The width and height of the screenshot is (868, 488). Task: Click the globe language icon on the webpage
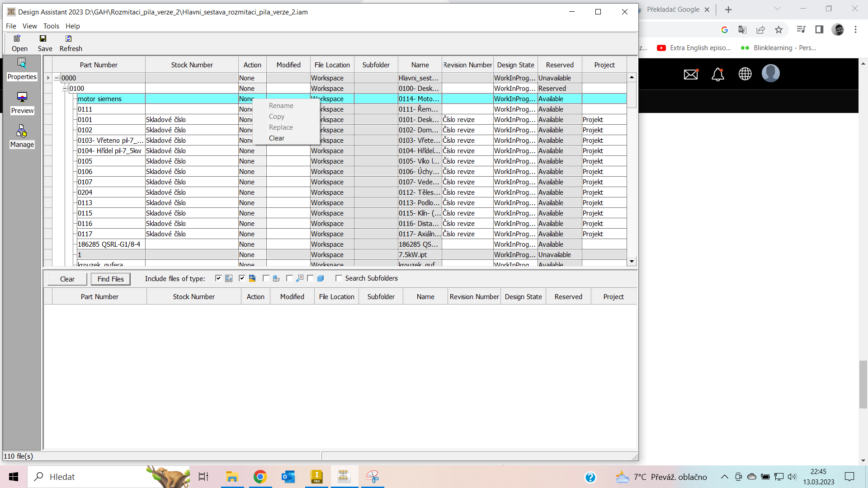745,74
